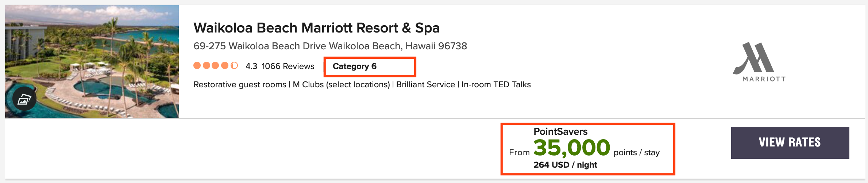Viewport: 868px width, 183px height.
Task: Click the Restorative guest rooms text
Action: (240, 84)
